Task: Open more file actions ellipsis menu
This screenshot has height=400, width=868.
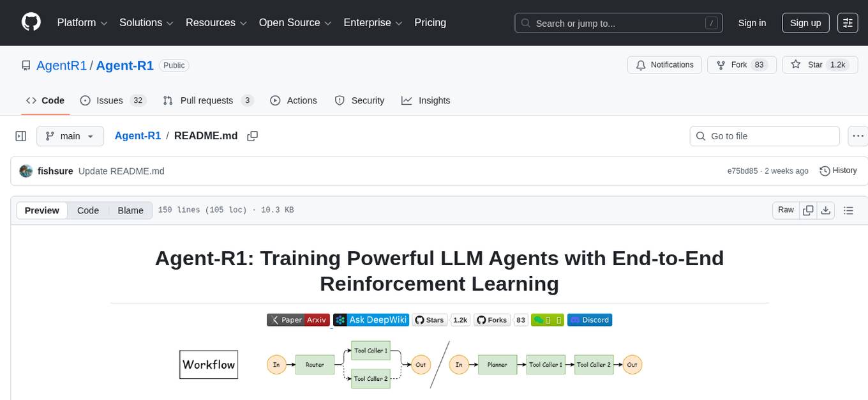Action: coord(858,136)
